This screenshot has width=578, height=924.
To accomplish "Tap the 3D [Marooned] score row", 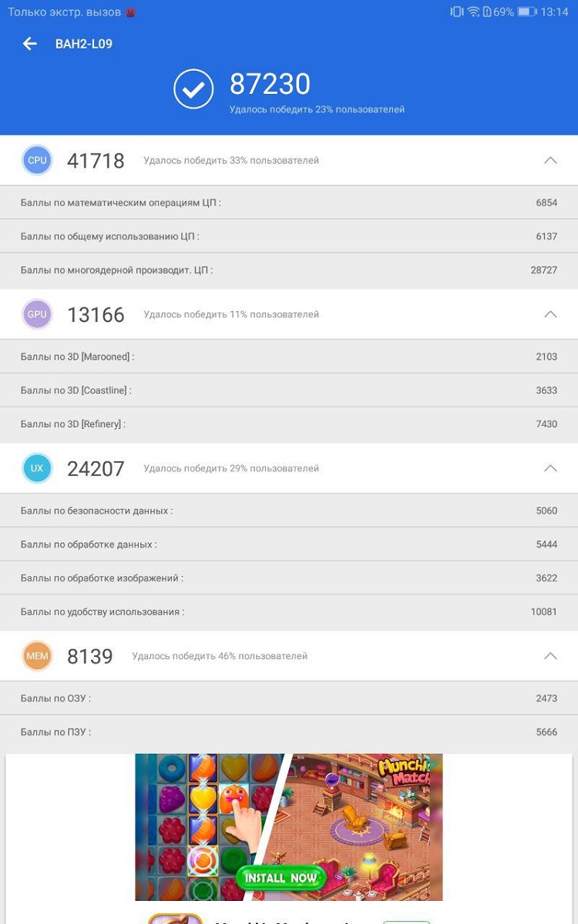I will tap(289, 357).
